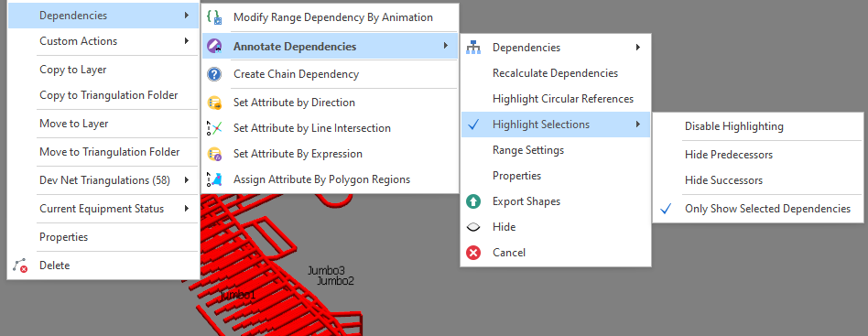This screenshot has height=336, width=868.
Task: Choose Assign Attribute By Polygon Regions entry
Action: click(330, 179)
